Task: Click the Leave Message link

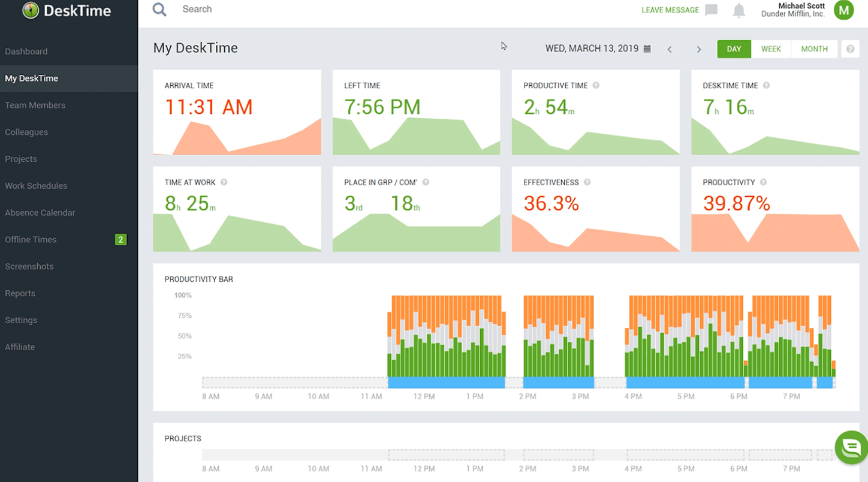Action: tap(670, 10)
